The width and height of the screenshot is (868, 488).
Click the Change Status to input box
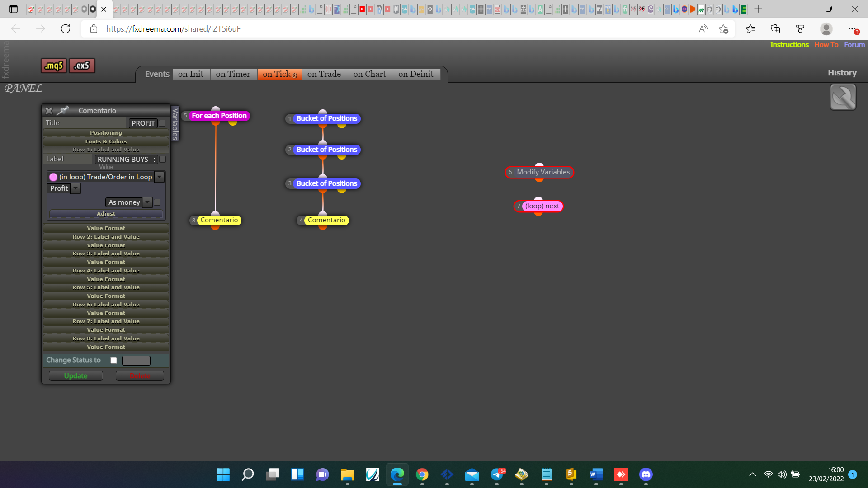tap(136, 360)
